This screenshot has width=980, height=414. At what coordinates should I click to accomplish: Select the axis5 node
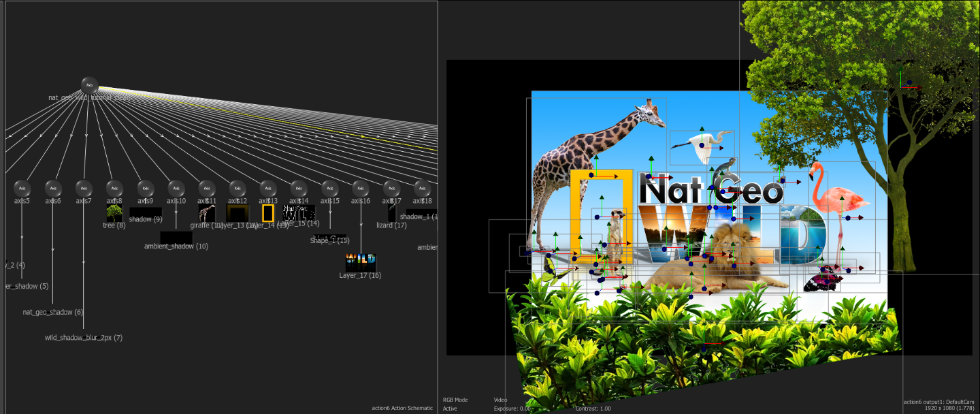(x=22, y=188)
